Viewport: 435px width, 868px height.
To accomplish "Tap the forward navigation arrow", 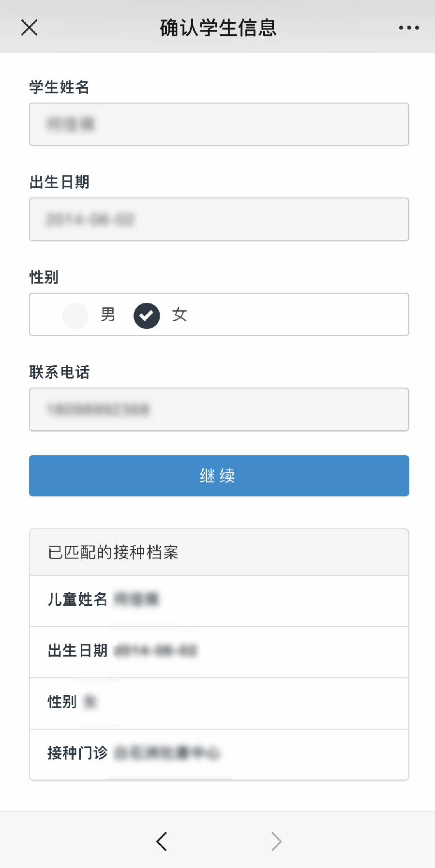I will coord(276,841).
